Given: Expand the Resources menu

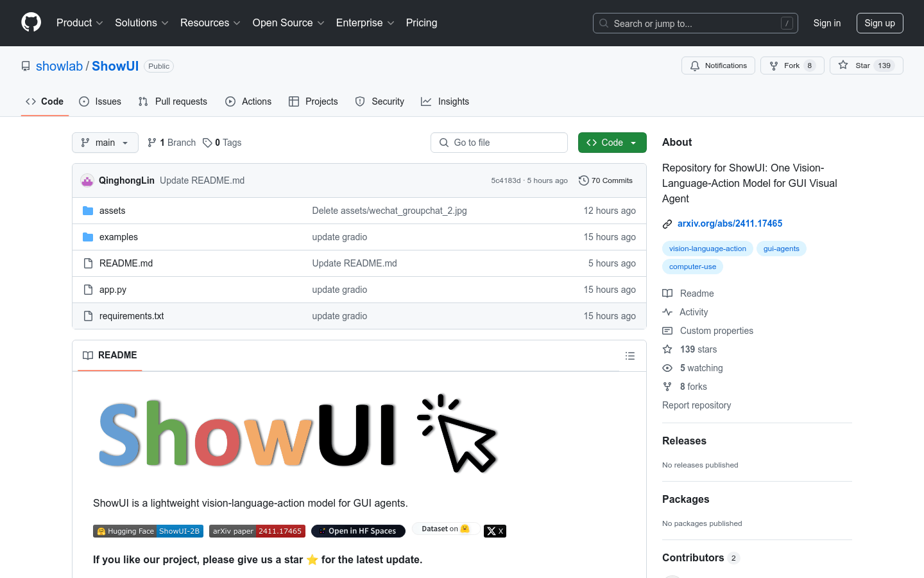Looking at the screenshot, I should 210,22.
